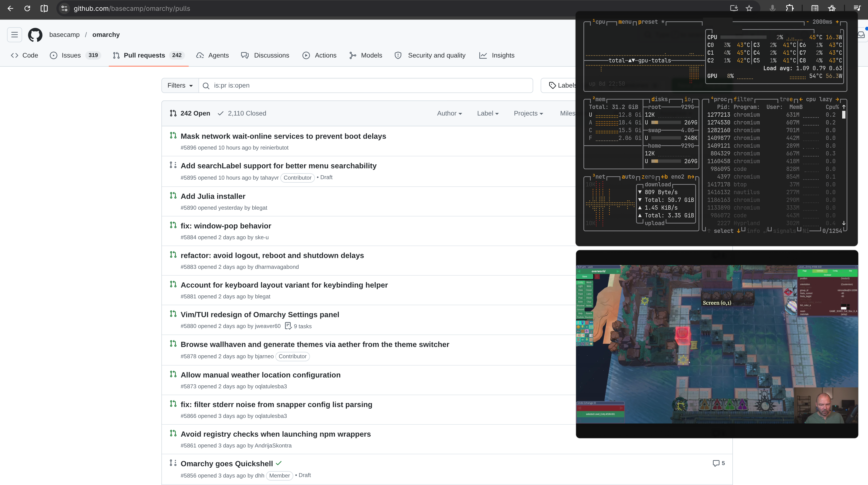Screen dimensions: 868x485
Task: Open comments icon on Omarchy goes Quickshell
Action: (716, 463)
